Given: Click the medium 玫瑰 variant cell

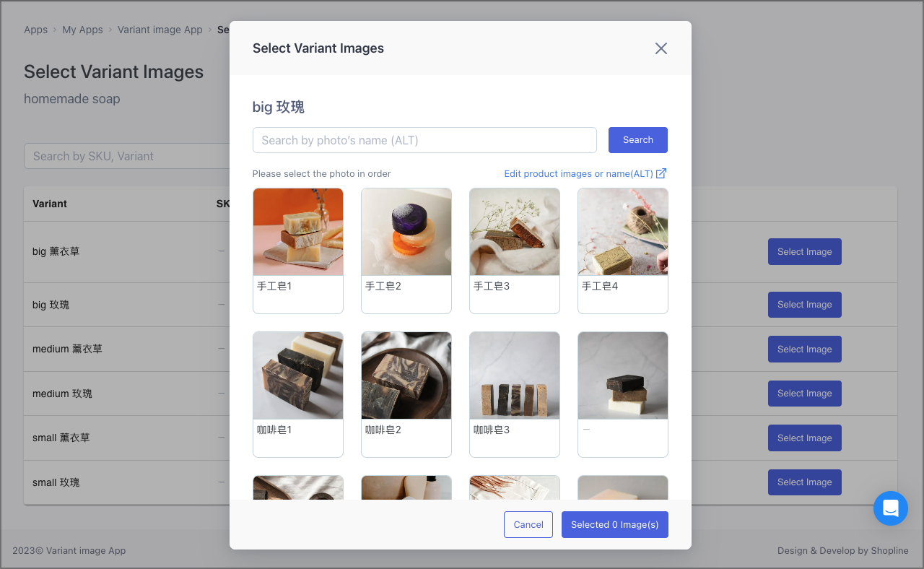Looking at the screenshot, I should 63,394.
